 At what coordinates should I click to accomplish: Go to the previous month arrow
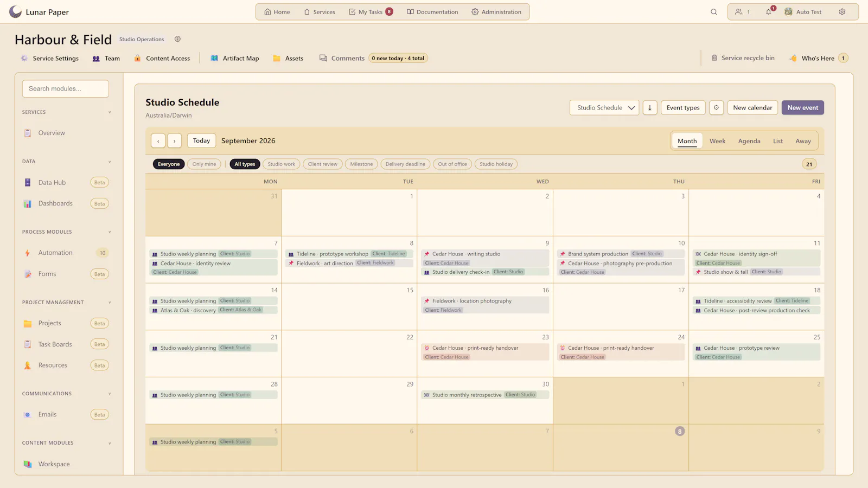(x=158, y=141)
